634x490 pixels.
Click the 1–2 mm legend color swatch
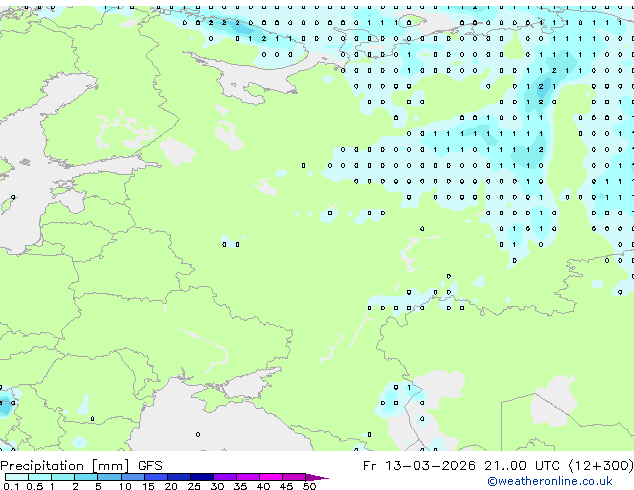pyautogui.click(x=63, y=477)
